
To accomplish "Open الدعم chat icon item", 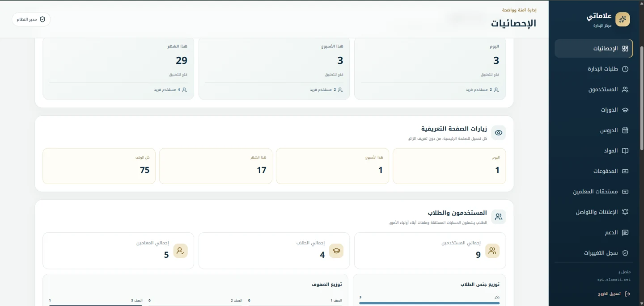I will point(625,233).
